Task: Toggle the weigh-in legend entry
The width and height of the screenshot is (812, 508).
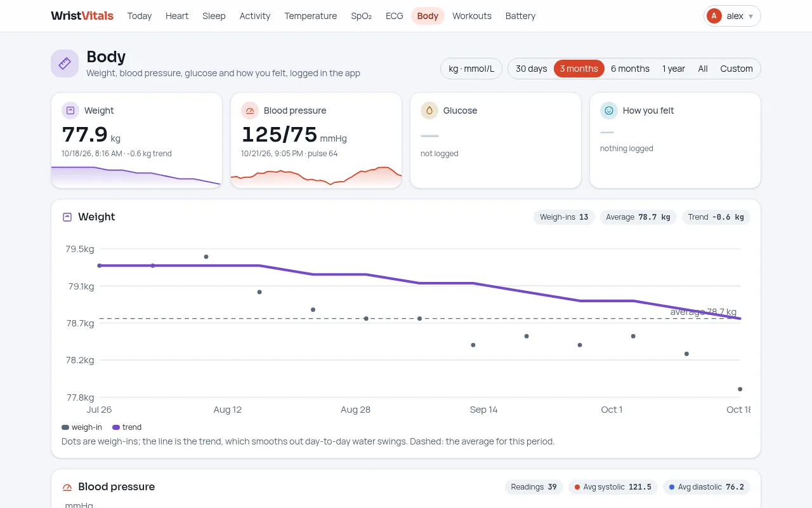Action: [82, 427]
